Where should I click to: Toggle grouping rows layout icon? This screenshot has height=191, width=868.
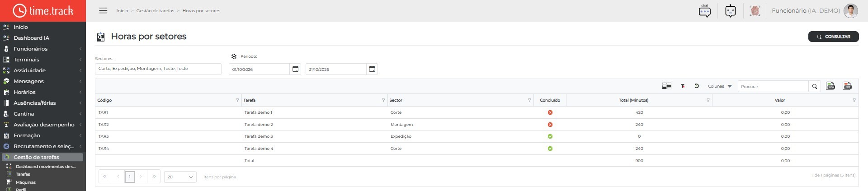click(666, 86)
